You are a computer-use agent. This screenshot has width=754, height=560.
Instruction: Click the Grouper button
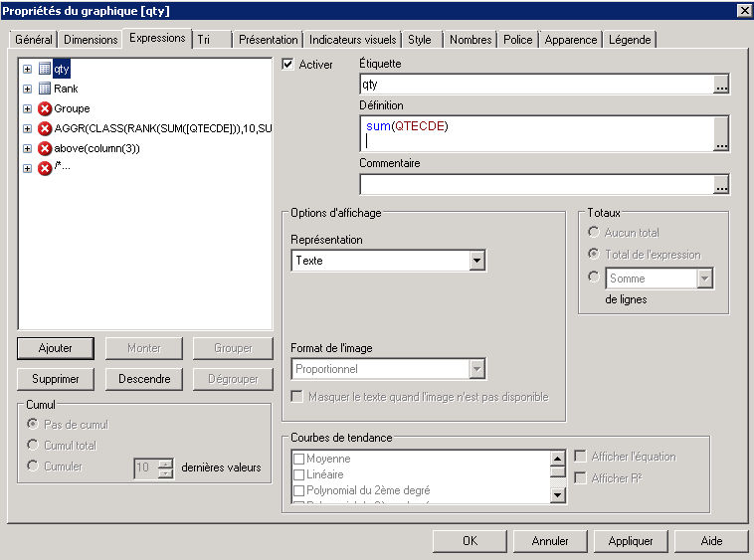click(233, 348)
